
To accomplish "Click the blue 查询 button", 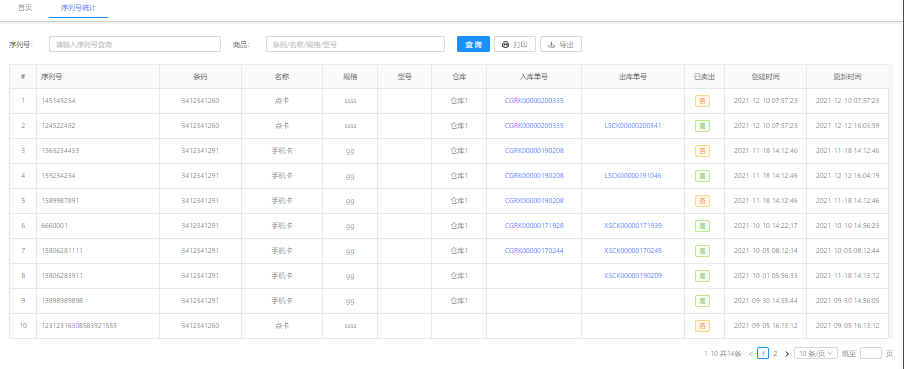I will click(x=473, y=44).
